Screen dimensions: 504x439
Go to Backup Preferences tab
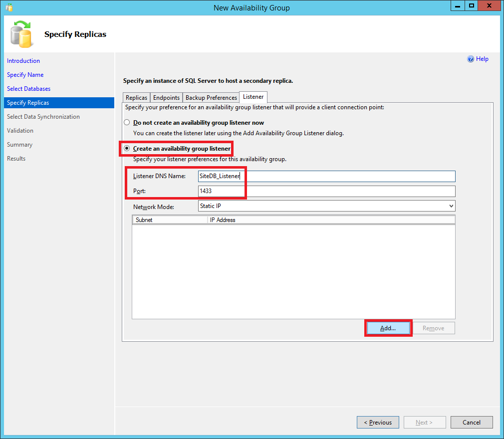(211, 98)
